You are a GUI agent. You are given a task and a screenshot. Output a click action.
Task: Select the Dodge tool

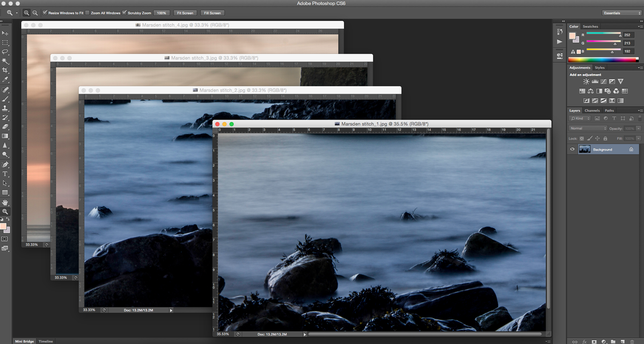(x=5, y=155)
